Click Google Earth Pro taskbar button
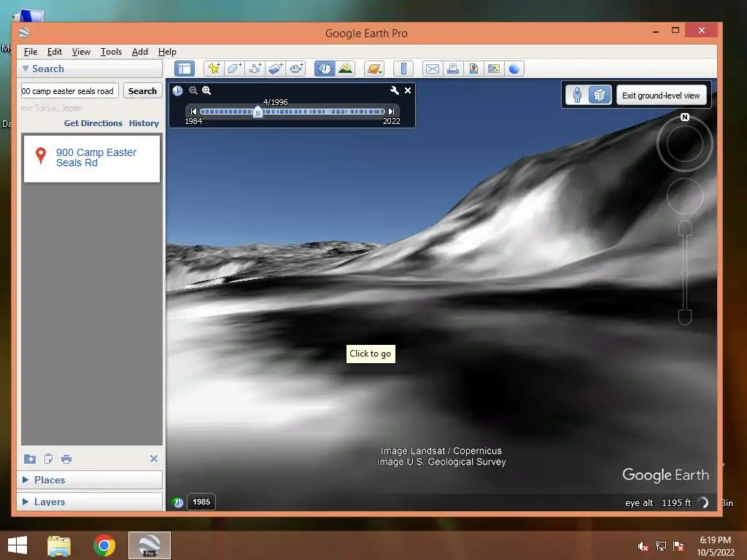 (149, 545)
